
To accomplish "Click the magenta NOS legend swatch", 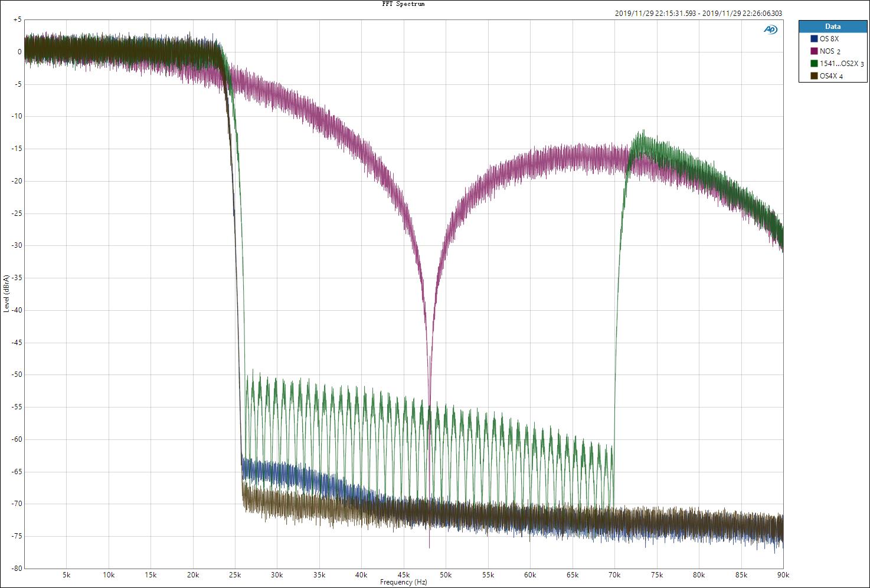I will pos(814,51).
